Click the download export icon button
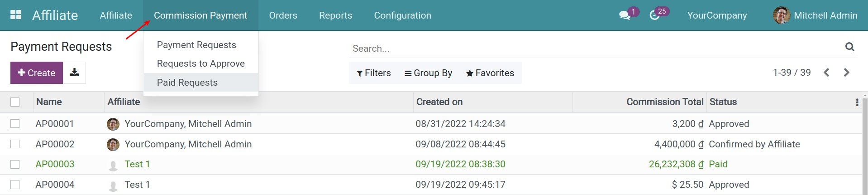 pos(75,73)
